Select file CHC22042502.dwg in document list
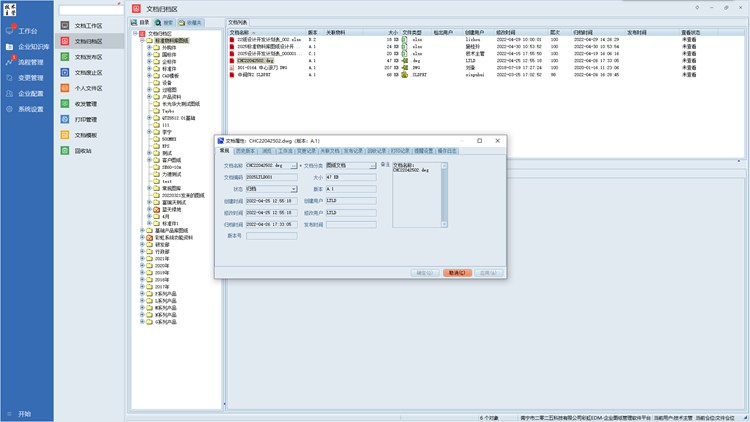 click(x=256, y=60)
